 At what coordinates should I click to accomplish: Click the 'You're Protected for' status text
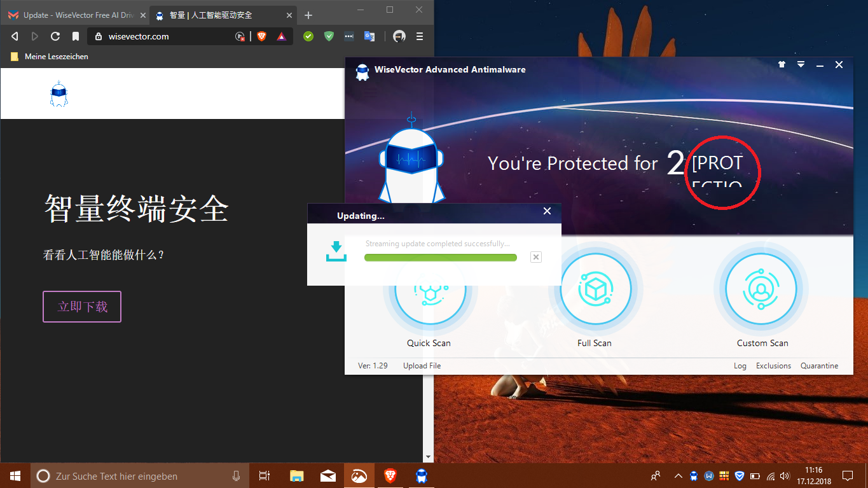tap(572, 164)
